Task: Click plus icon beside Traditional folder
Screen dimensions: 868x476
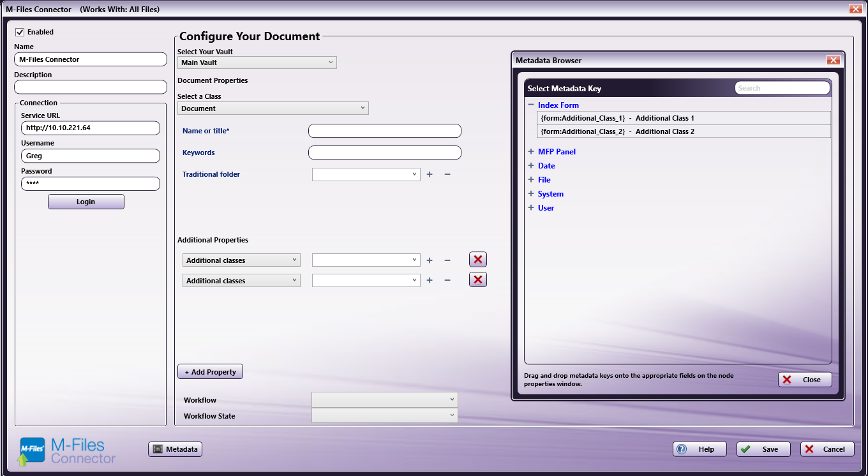Action: click(430, 174)
